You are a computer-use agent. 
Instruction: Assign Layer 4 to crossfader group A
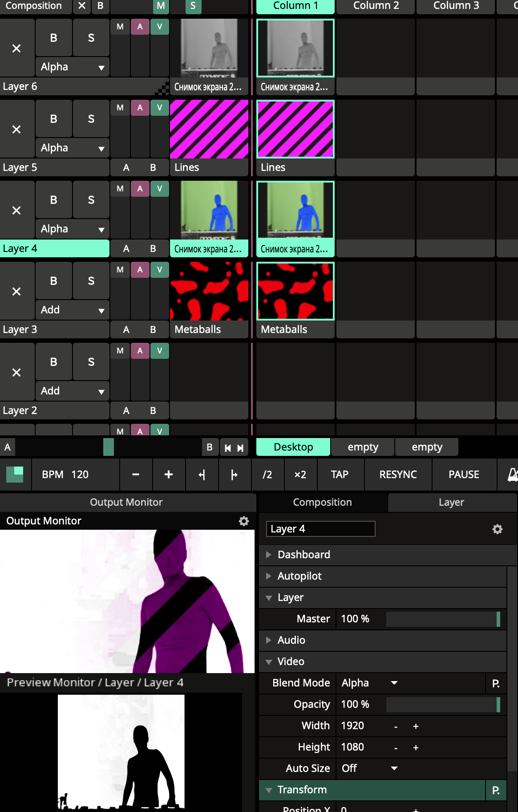(126, 248)
